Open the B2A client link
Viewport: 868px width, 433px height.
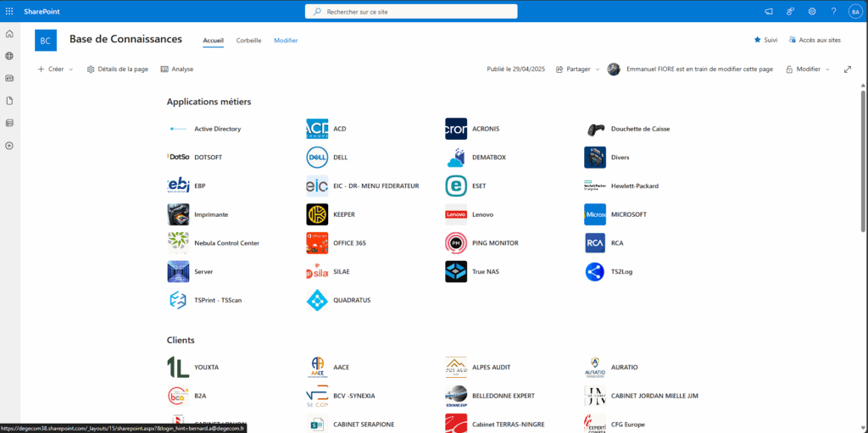tap(200, 396)
